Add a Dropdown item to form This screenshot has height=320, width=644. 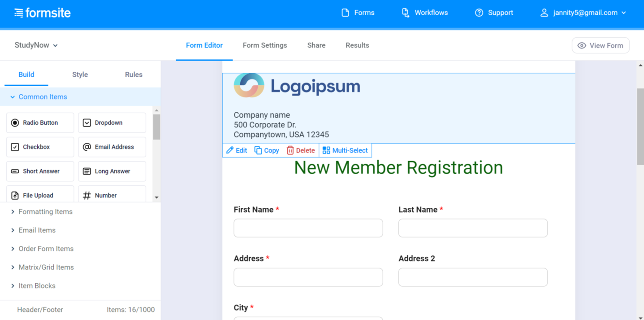point(112,123)
